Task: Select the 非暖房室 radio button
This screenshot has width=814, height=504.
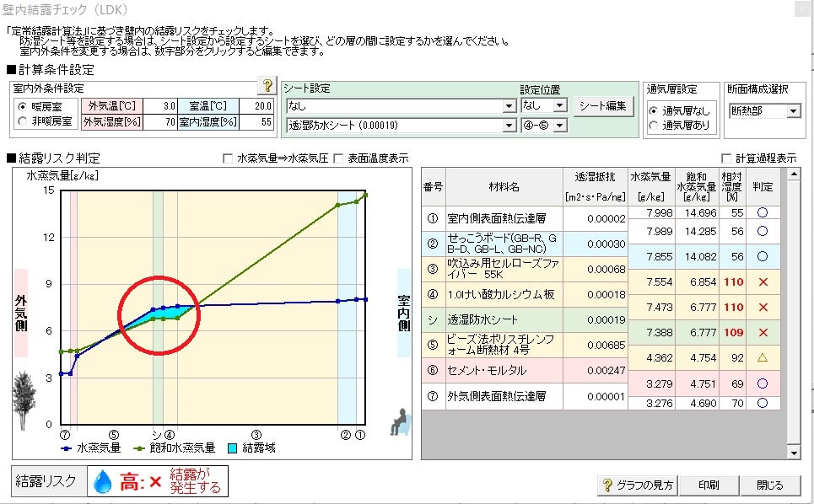Action: coord(22,121)
